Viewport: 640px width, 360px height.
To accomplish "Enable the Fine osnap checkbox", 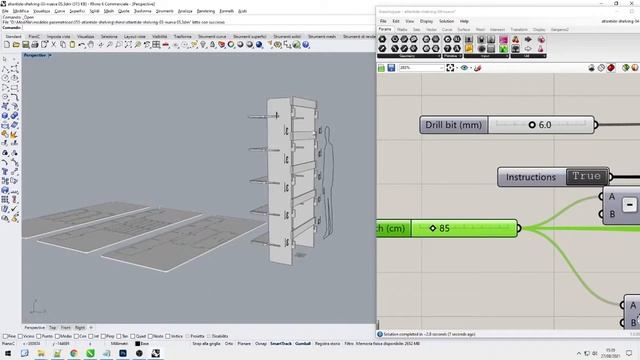I will point(5,336).
